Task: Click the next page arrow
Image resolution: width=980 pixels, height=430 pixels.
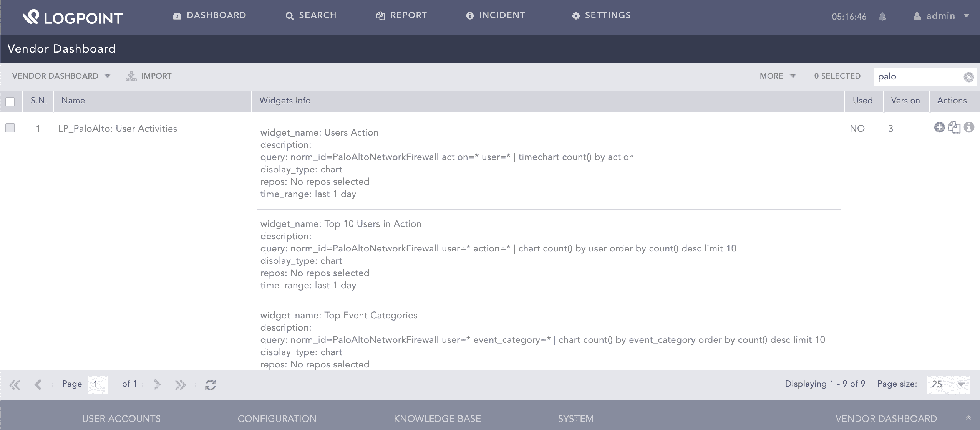Action: 157,385
